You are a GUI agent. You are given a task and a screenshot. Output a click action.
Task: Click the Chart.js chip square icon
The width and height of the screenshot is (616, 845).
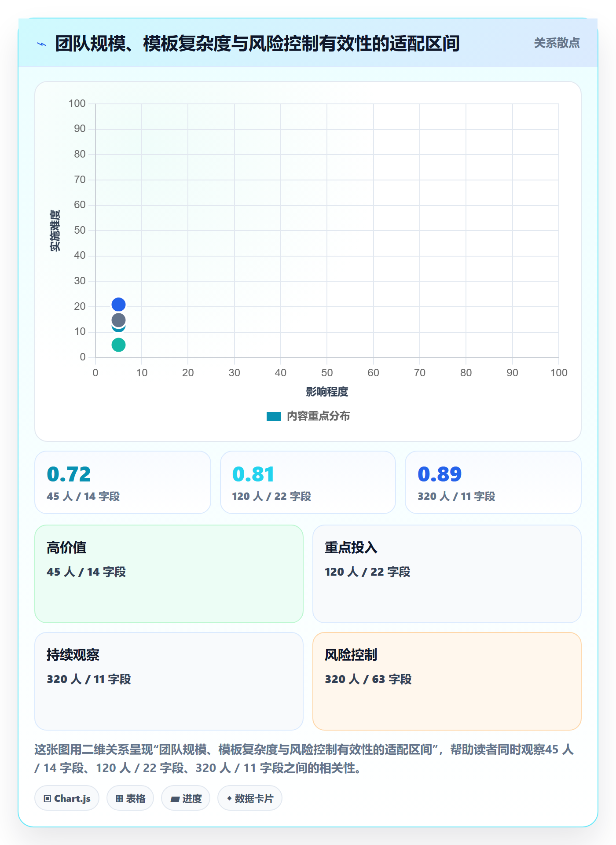click(48, 799)
